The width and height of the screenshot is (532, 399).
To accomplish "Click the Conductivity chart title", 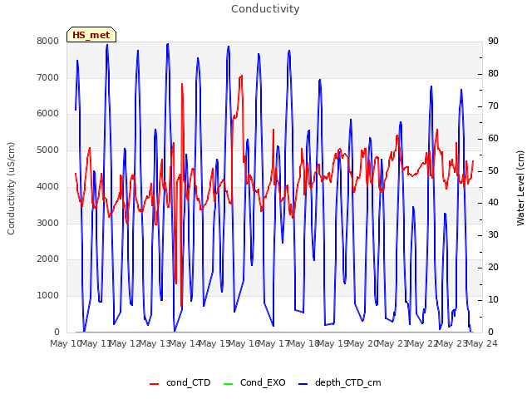I will pyautogui.click(x=265, y=9).
